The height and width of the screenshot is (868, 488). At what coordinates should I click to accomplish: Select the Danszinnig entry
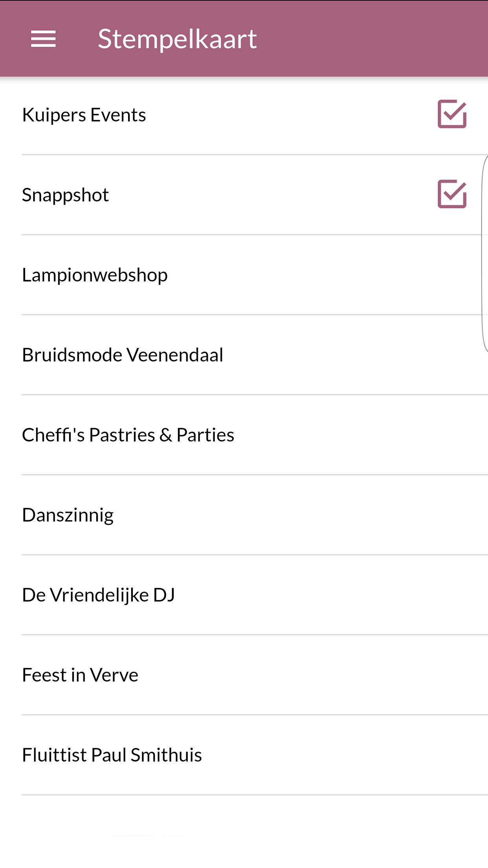tap(68, 515)
